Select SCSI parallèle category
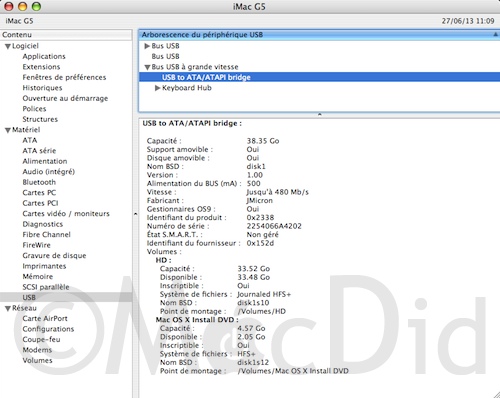This screenshot has width=500, height=398. (46, 287)
